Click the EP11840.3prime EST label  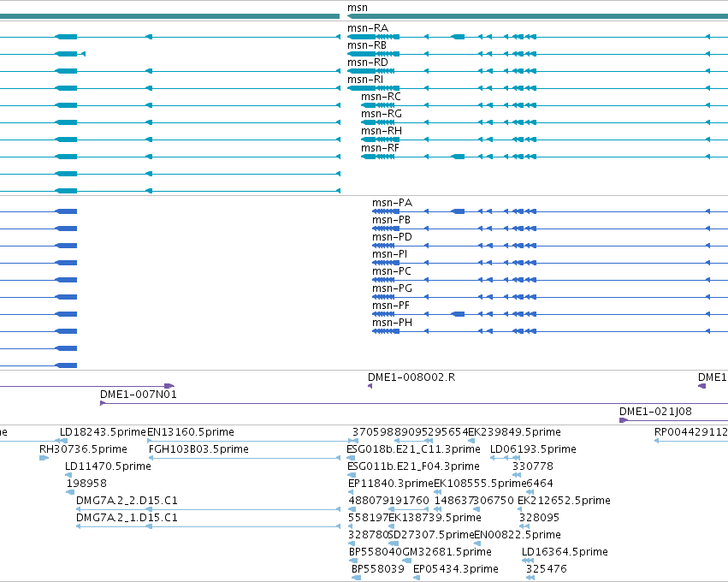click(390, 484)
